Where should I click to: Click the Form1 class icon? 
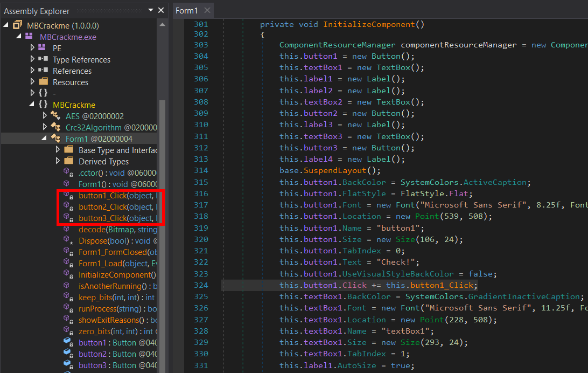55,138
